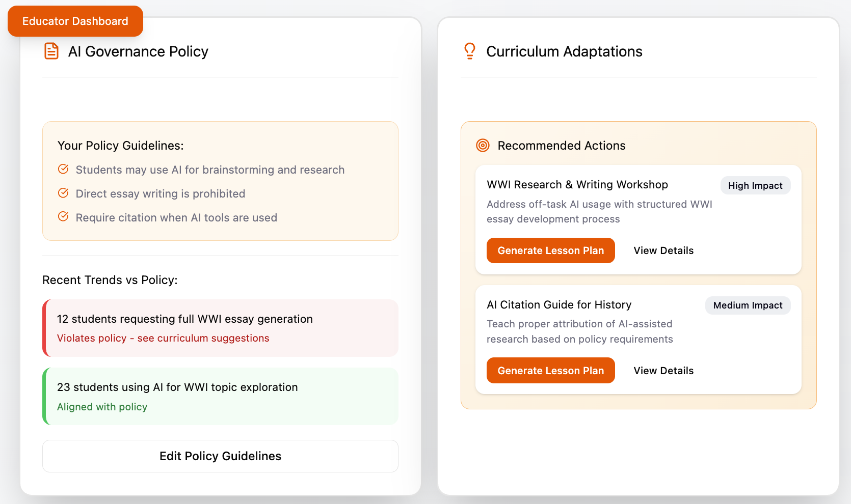
Task: View details of WWI Research & Writing Workshop
Action: [x=663, y=250]
